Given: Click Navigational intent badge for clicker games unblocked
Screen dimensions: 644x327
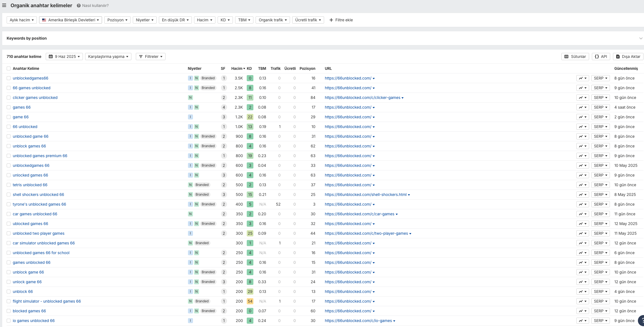Looking at the screenshot, I should coord(190,98).
